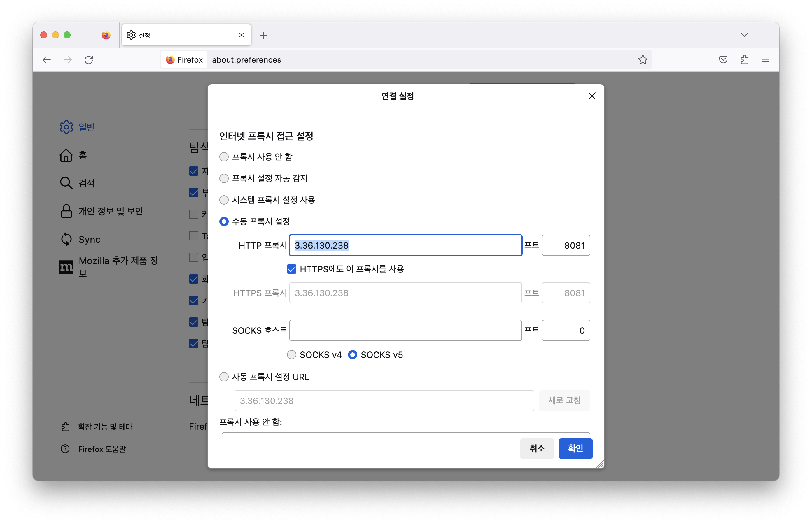The image size is (812, 524).
Task: Select 시스템 프록시 설정 사용 radio option
Action: (224, 200)
